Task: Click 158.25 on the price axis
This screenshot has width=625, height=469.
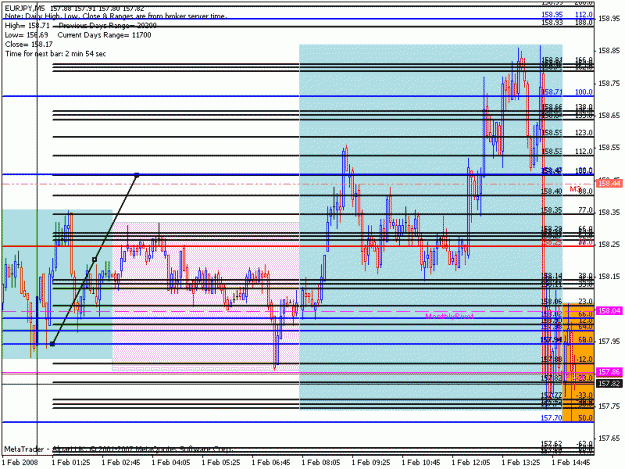Action: coord(609,245)
